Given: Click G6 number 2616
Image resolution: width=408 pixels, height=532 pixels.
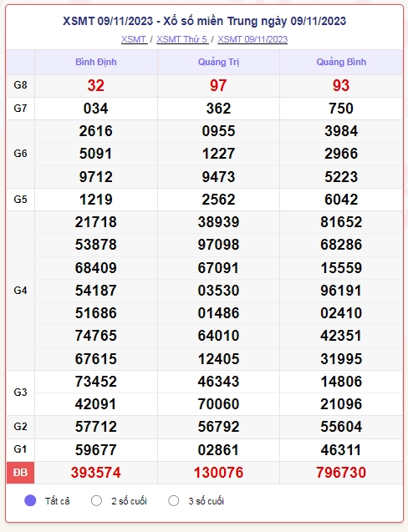Looking at the screenshot, I should tap(96, 131).
